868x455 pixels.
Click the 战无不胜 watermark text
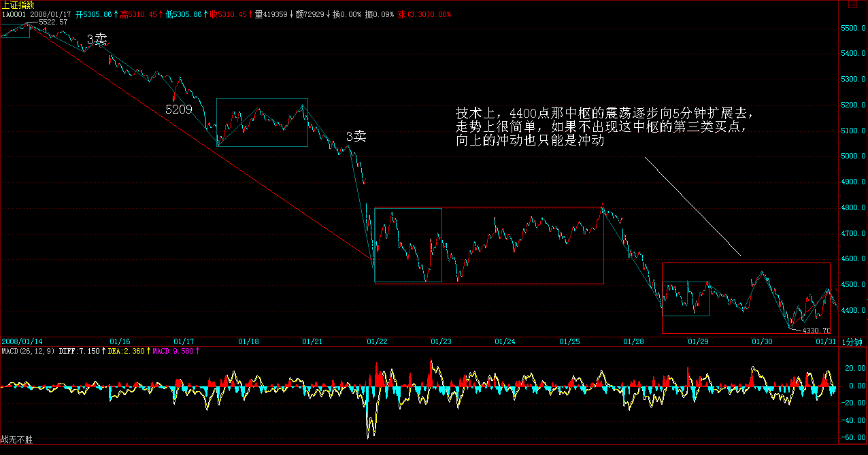(x=16, y=440)
